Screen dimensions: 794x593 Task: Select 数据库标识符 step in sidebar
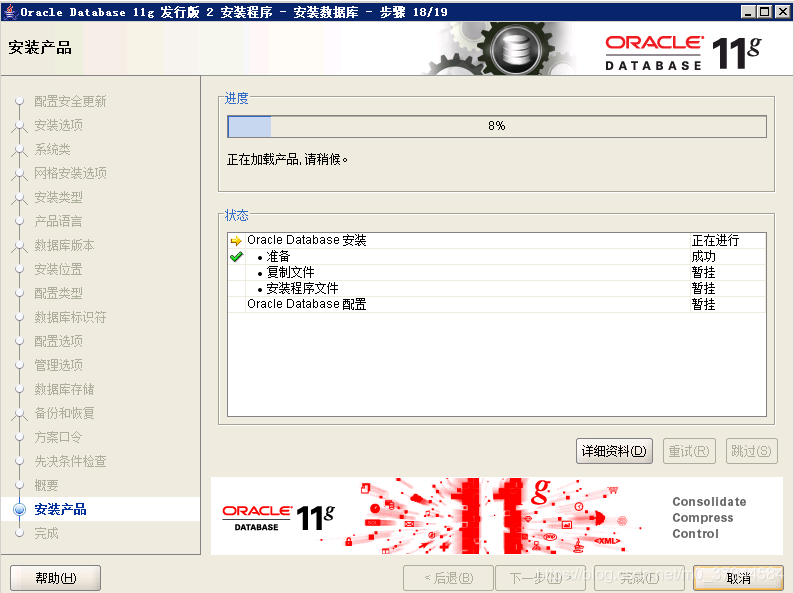(x=70, y=317)
